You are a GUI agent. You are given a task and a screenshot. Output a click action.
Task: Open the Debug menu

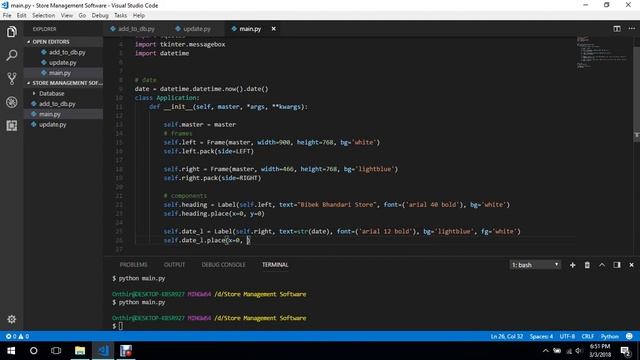point(100,16)
